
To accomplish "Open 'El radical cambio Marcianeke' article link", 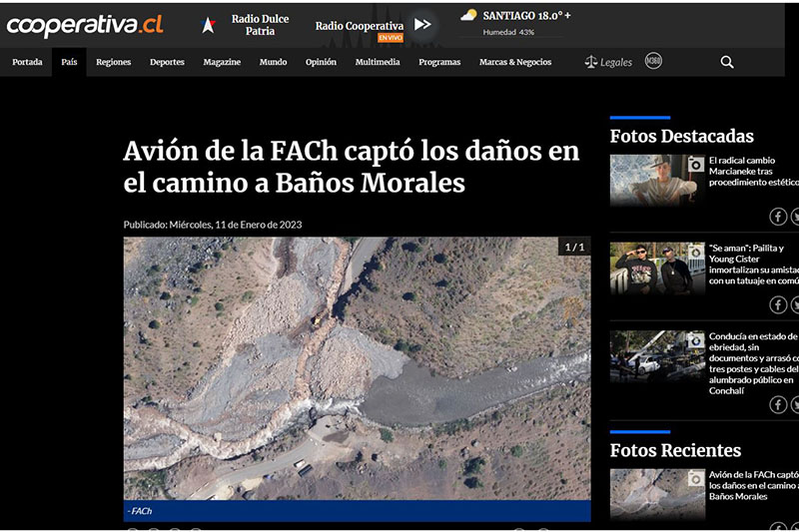I will point(753,171).
